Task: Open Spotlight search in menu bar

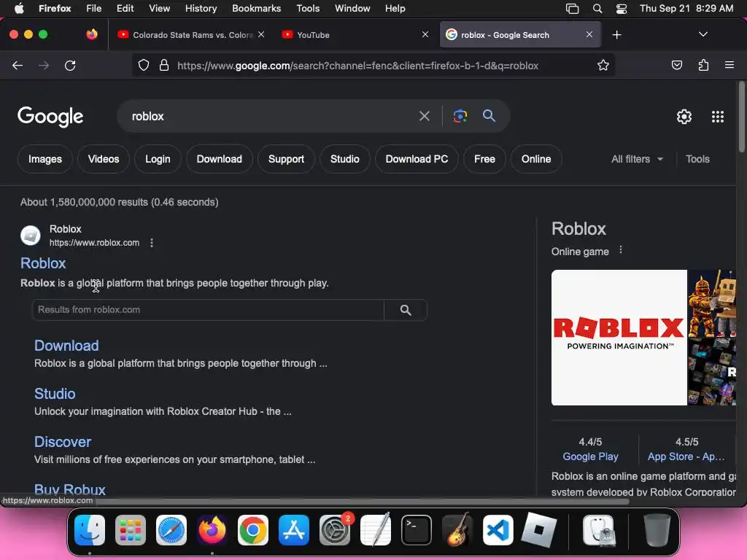Action: [x=597, y=9]
